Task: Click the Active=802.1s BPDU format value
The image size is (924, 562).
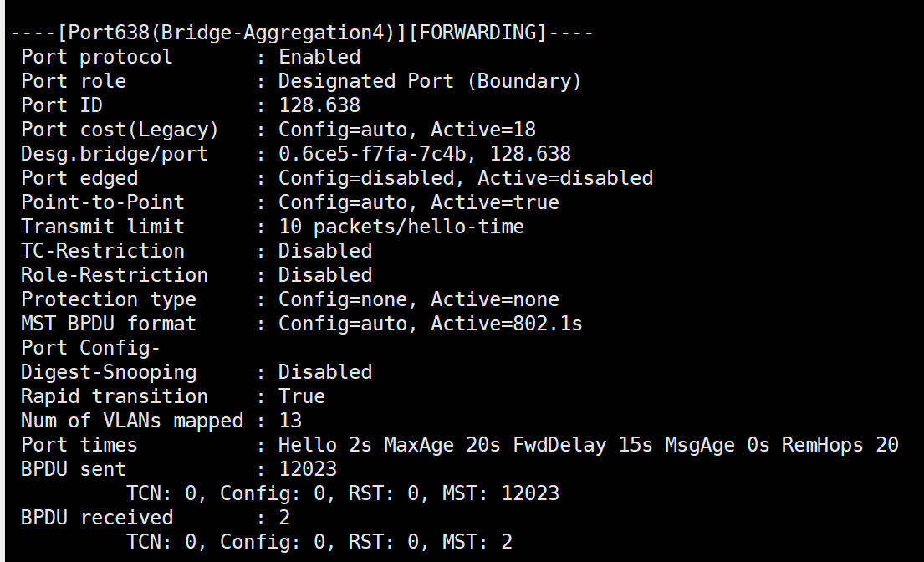Action: pyautogui.click(x=507, y=324)
